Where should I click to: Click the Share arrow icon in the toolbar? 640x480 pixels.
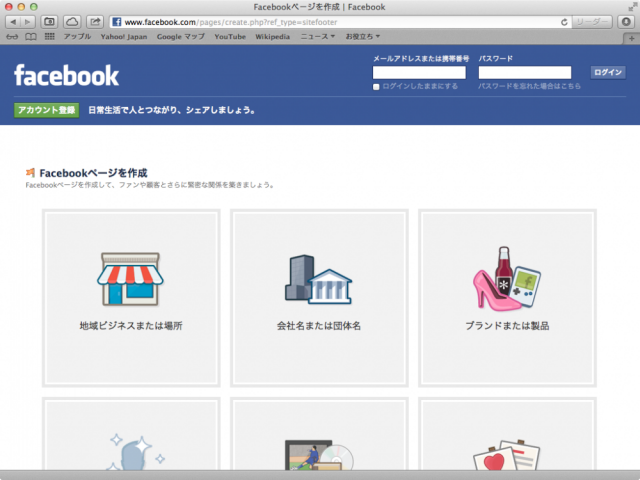coord(95,22)
